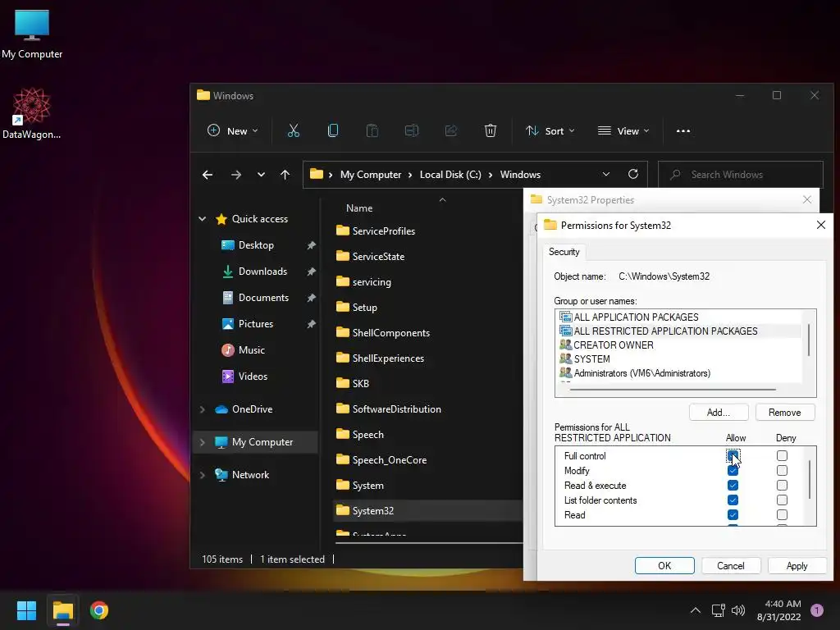This screenshot has height=630, width=840.
Task: Click the group names list horizontal scrollbar
Action: [x=673, y=390]
